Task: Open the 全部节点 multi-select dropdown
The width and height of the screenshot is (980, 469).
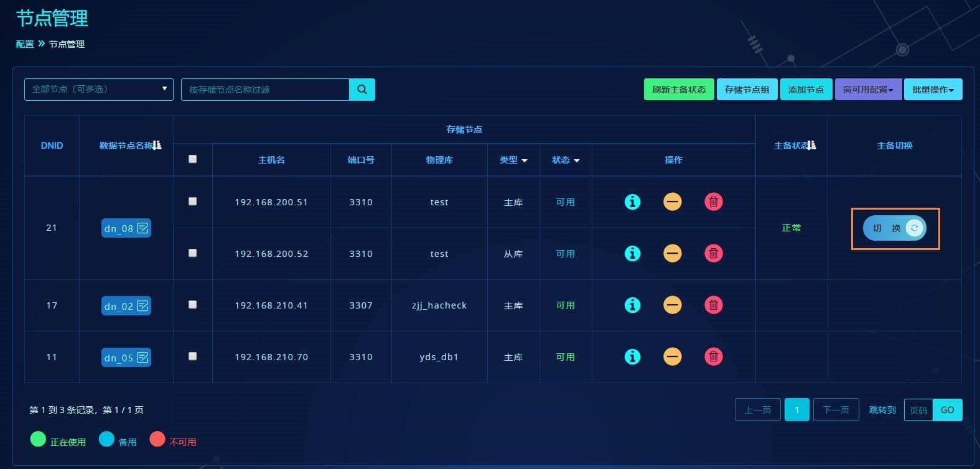Action: click(x=99, y=89)
